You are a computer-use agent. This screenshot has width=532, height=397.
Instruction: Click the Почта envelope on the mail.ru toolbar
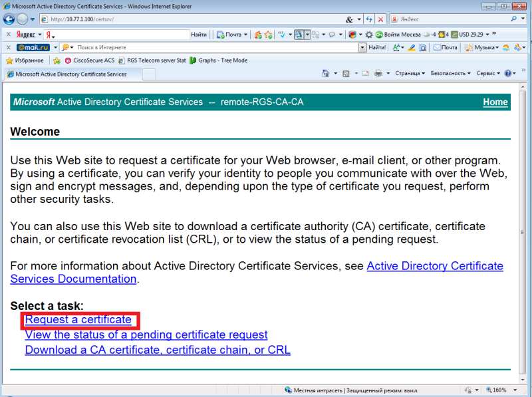(x=446, y=47)
